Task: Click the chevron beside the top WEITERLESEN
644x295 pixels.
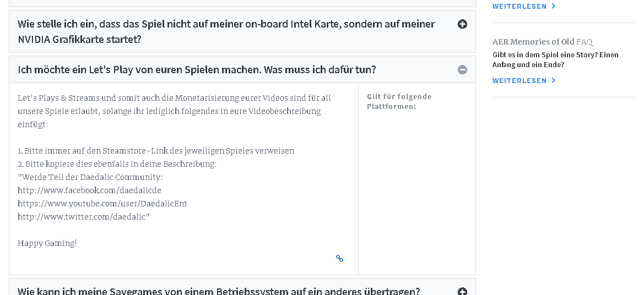Action: tap(554, 7)
